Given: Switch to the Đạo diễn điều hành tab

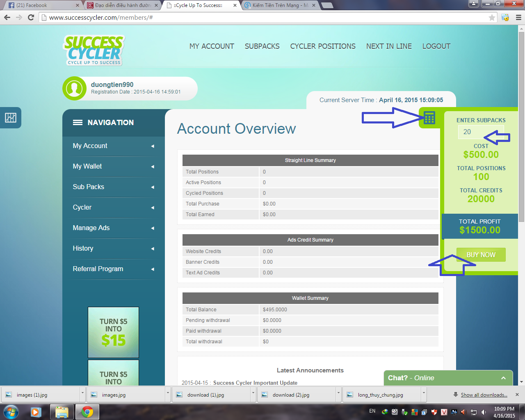Looking at the screenshot, I should 122,5.
